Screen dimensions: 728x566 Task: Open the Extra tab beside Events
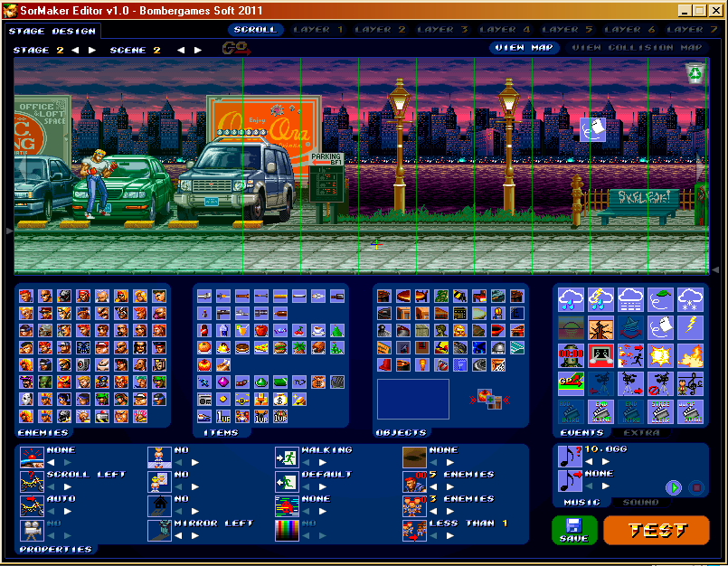pyautogui.click(x=641, y=433)
